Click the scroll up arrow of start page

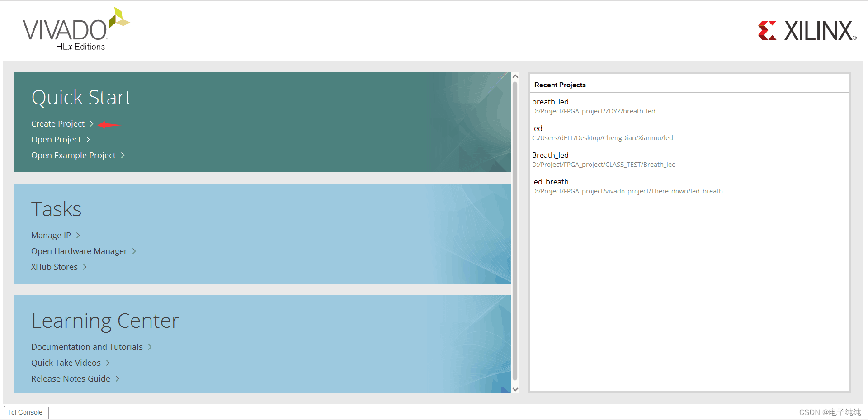515,76
